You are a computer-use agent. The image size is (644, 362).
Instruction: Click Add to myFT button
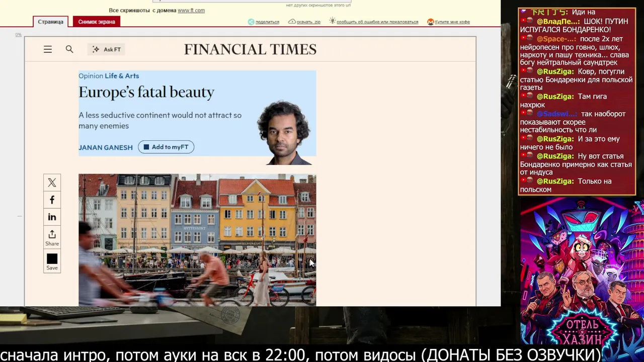[166, 147]
